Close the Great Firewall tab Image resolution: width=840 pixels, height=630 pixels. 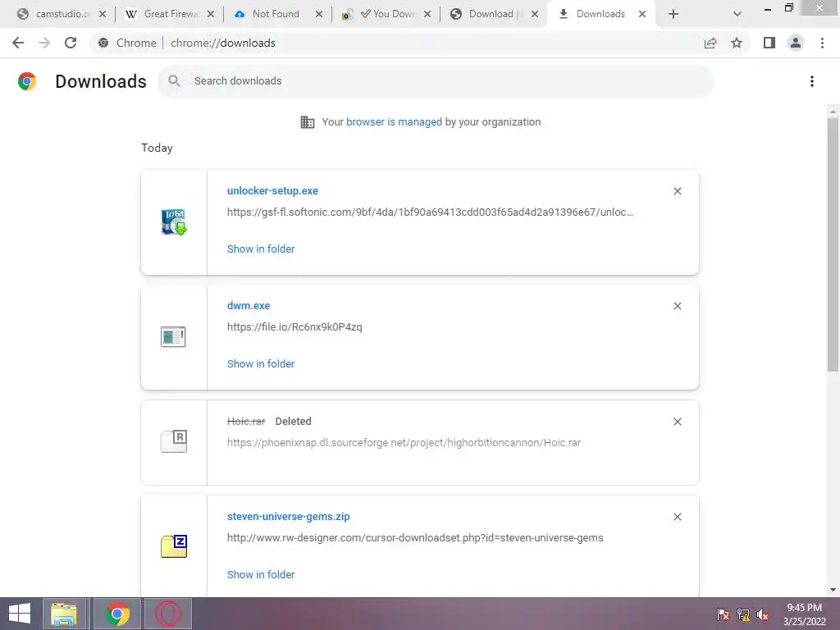point(211,14)
